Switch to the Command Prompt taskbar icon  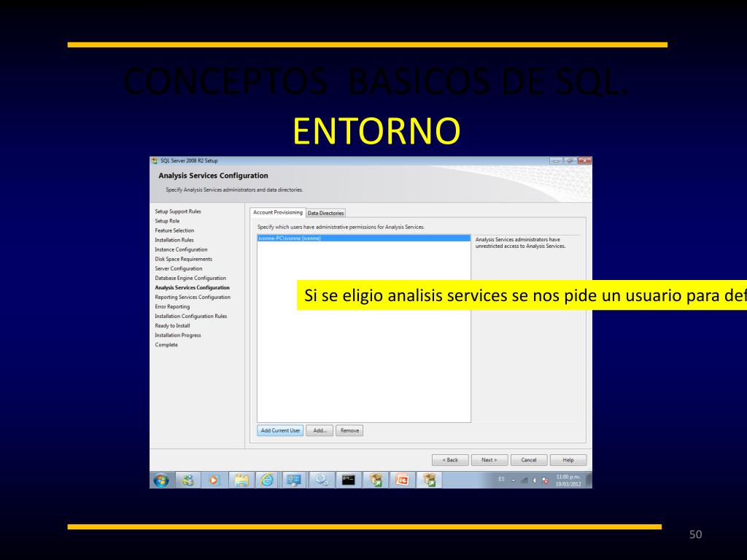pyautogui.click(x=348, y=480)
